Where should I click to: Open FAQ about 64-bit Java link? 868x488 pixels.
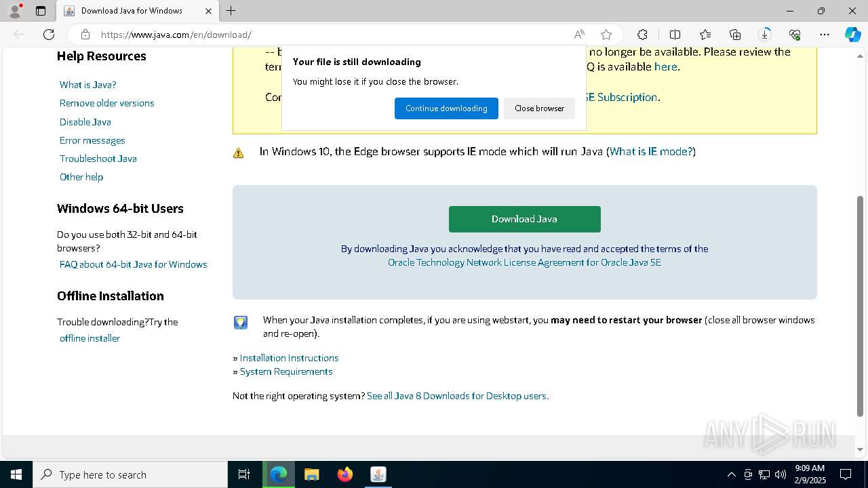pyautogui.click(x=134, y=264)
